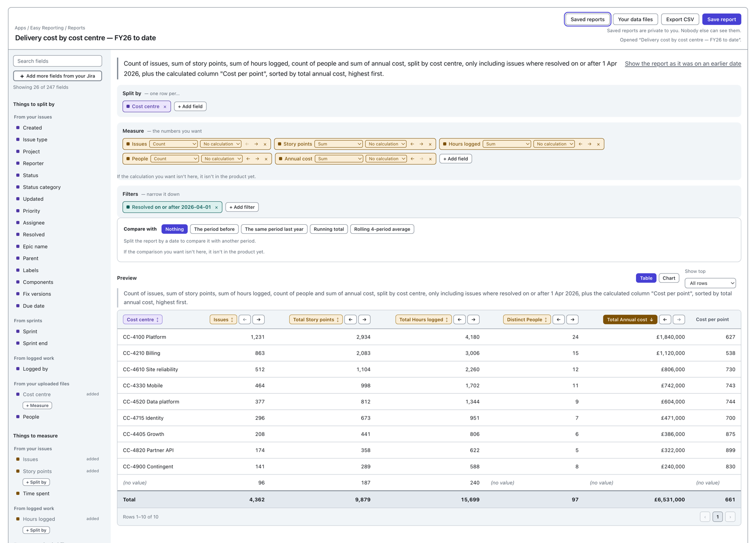
Task: Click Search fields input
Action: (x=58, y=61)
